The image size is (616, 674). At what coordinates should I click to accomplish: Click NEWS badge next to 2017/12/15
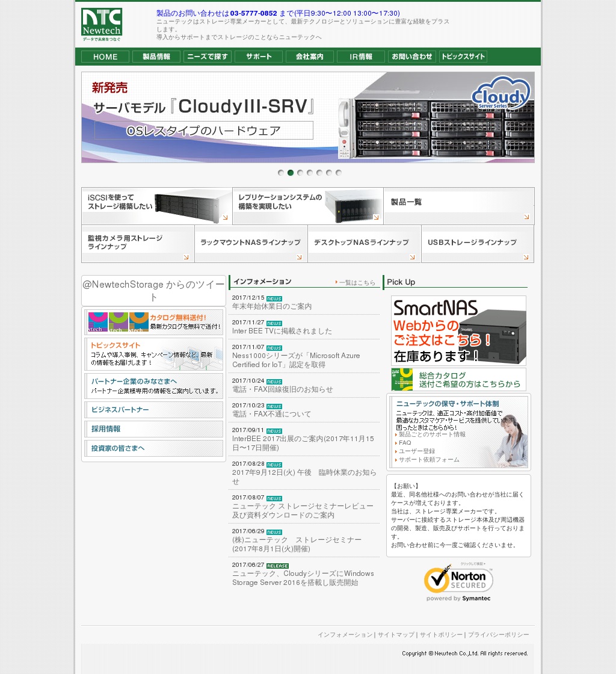[274, 298]
